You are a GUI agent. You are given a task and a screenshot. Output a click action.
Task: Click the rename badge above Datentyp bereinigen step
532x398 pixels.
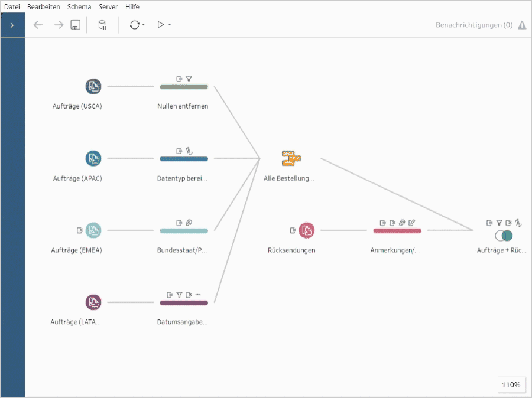[190, 150]
